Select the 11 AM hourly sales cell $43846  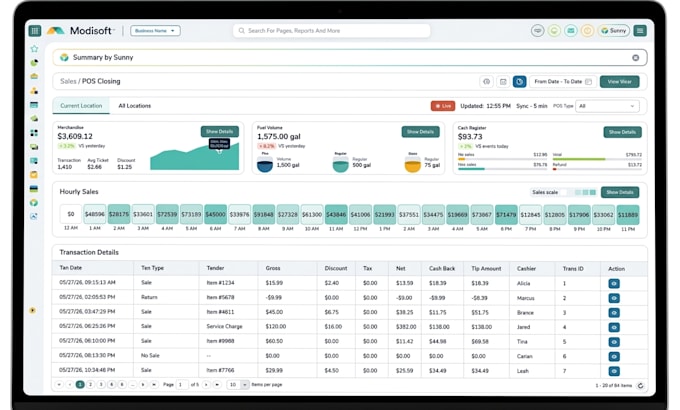[x=336, y=215]
